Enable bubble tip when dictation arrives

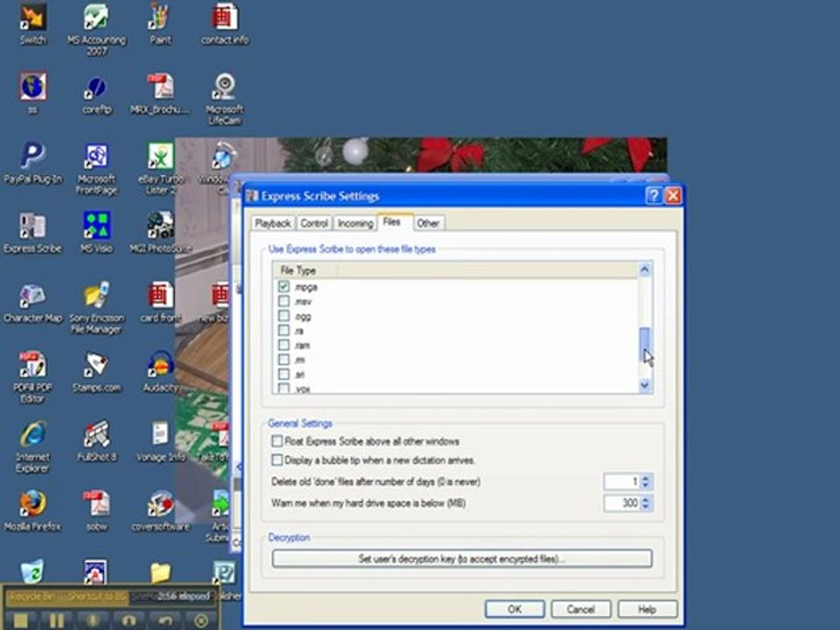[x=277, y=459]
